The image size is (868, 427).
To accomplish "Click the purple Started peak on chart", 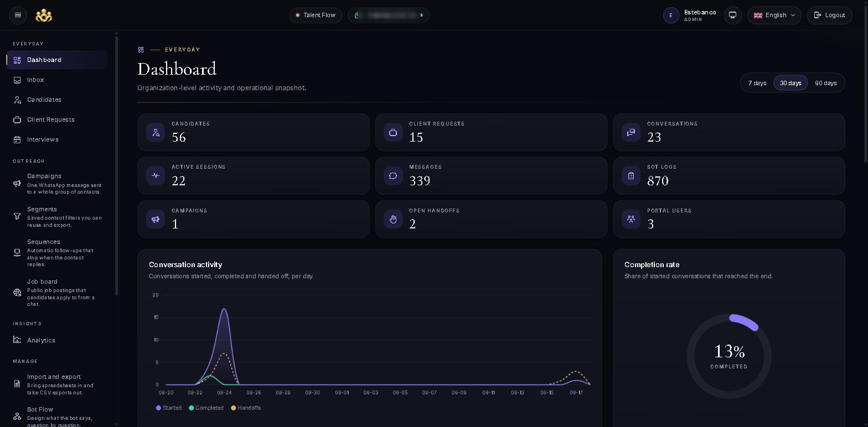I will (x=224, y=309).
